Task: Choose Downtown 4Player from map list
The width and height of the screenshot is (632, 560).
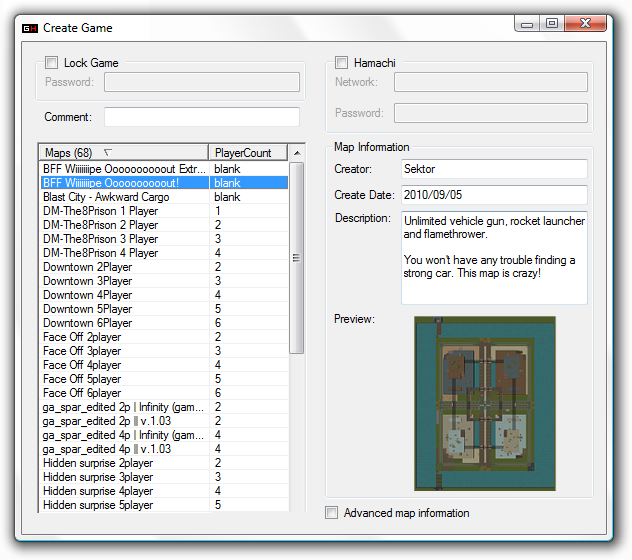Action: (x=87, y=295)
